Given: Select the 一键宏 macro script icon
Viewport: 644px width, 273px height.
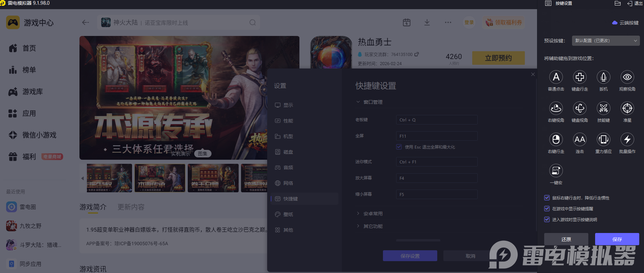Looking at the screenshot, I should pyautogui.click(x=556, y=171).
